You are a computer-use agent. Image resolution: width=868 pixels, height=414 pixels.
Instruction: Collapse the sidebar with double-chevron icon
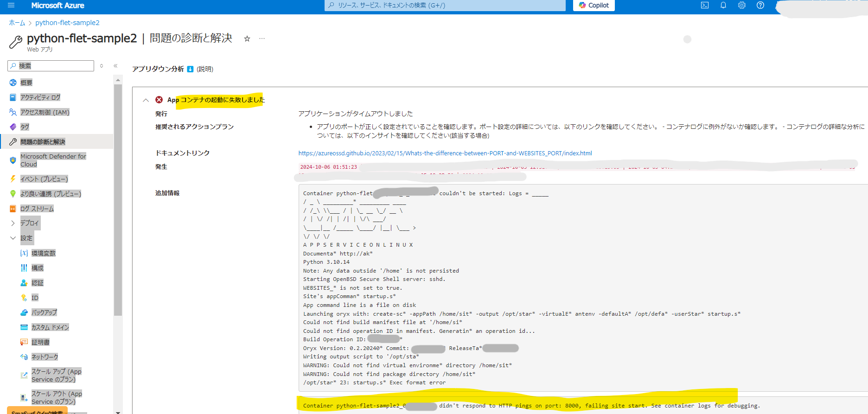tap(115, 66)
